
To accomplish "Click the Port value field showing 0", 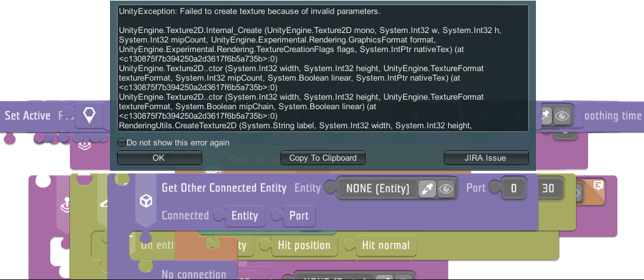I will pos(514,189).
